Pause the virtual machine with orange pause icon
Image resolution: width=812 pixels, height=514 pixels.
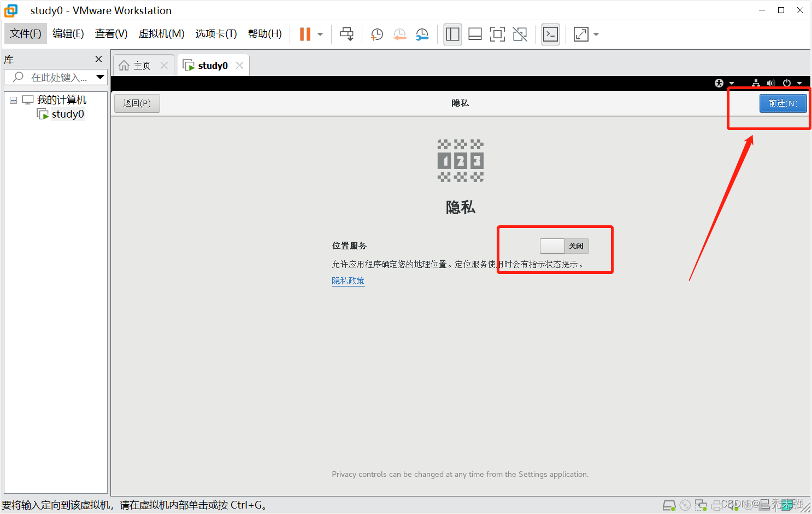[305, 34]
